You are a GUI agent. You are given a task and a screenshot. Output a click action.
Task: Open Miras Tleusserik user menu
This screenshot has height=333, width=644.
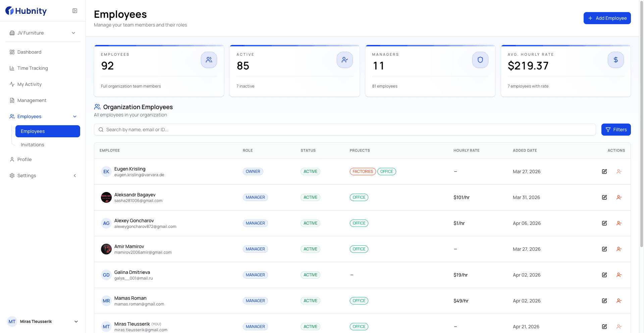(43, 322)
